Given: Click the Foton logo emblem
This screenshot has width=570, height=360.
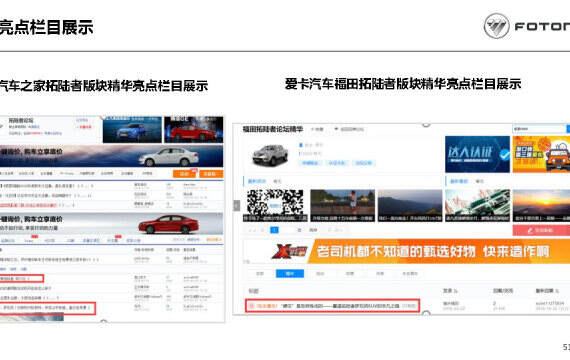Looking at the screenshot, I should [497, 26].
